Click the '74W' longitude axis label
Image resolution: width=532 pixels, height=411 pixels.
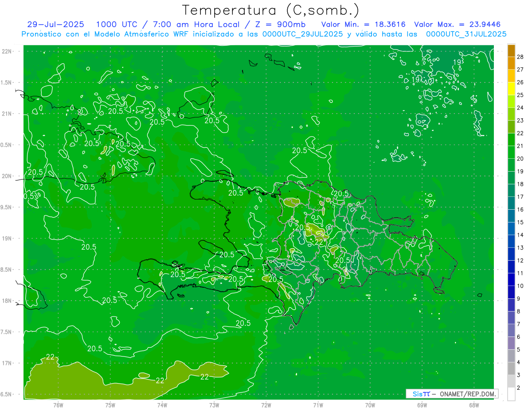[x=162, y=404]
